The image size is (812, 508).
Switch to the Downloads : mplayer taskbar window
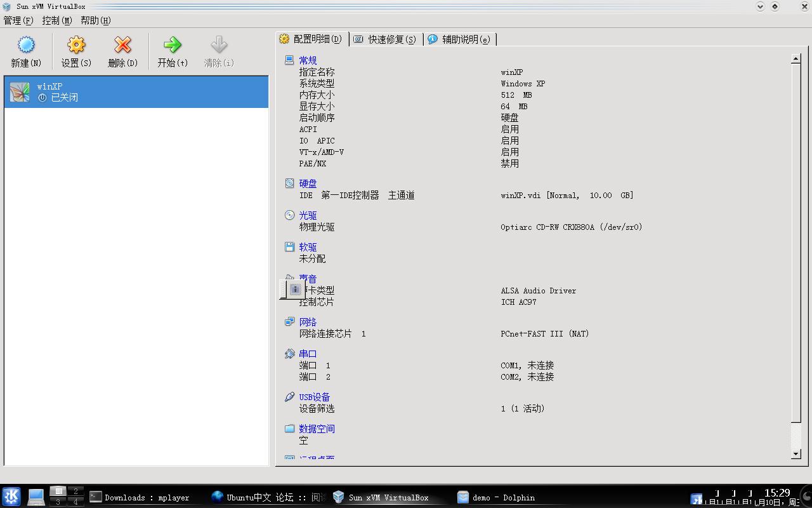point(146,497)
